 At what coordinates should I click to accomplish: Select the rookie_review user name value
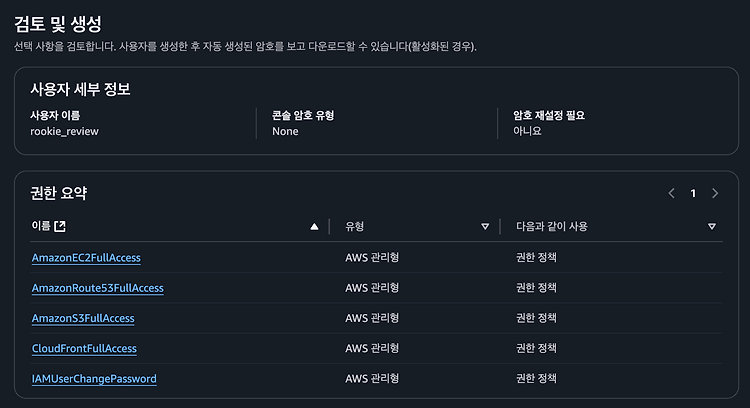coord(65,132)
